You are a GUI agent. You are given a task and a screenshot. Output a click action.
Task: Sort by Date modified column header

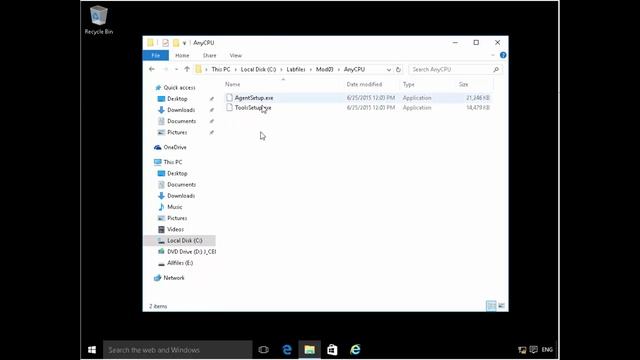click(364, 84)
